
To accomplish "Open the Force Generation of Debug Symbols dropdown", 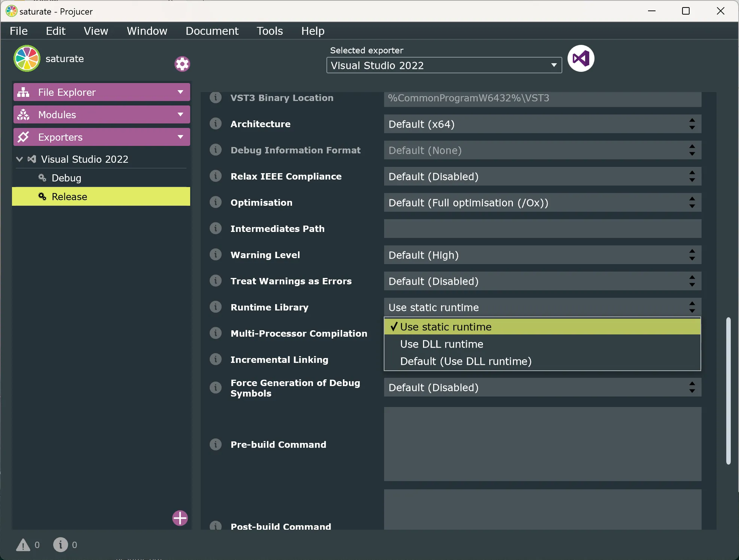I will coord(542,387).
